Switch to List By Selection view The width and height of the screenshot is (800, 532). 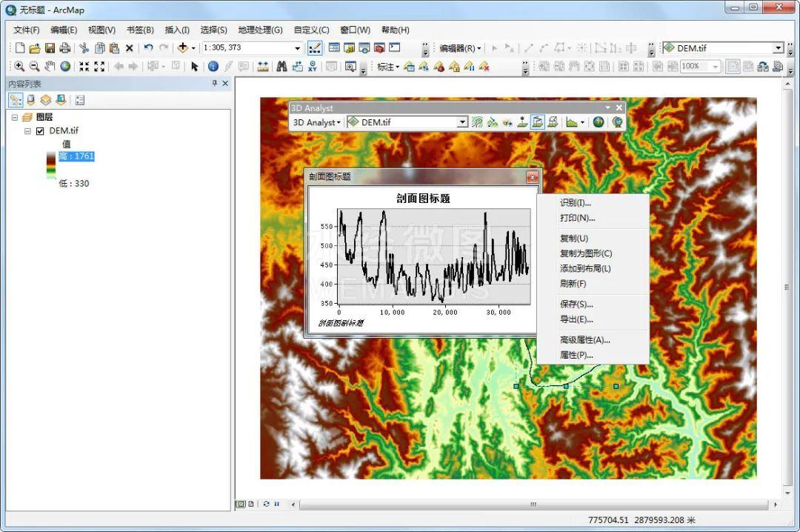61,100
